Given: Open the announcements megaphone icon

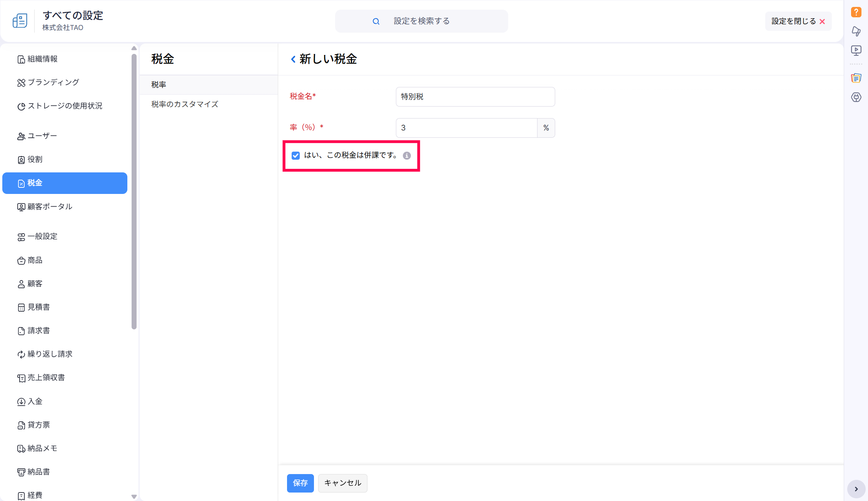Looking at the screenshot, I should pyautogui.click(x=856, y=31).
